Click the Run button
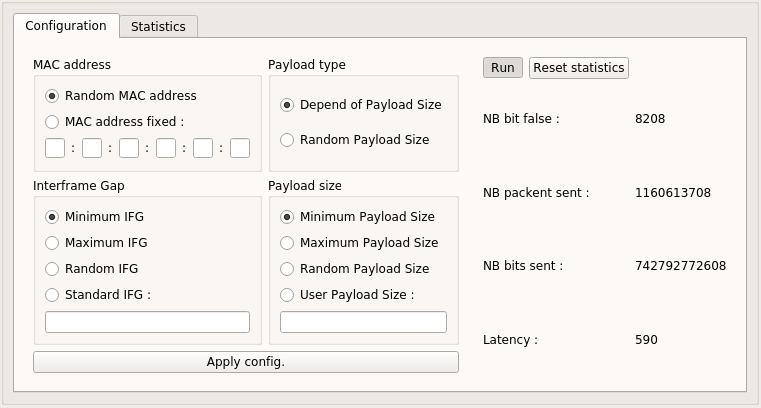 pyautogui.click(x=503, y=67)
